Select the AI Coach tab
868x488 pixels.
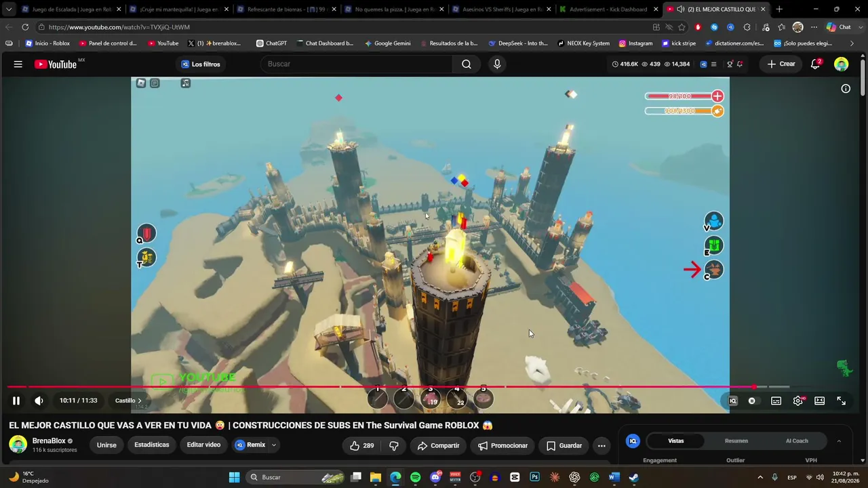tap(797, 441)
